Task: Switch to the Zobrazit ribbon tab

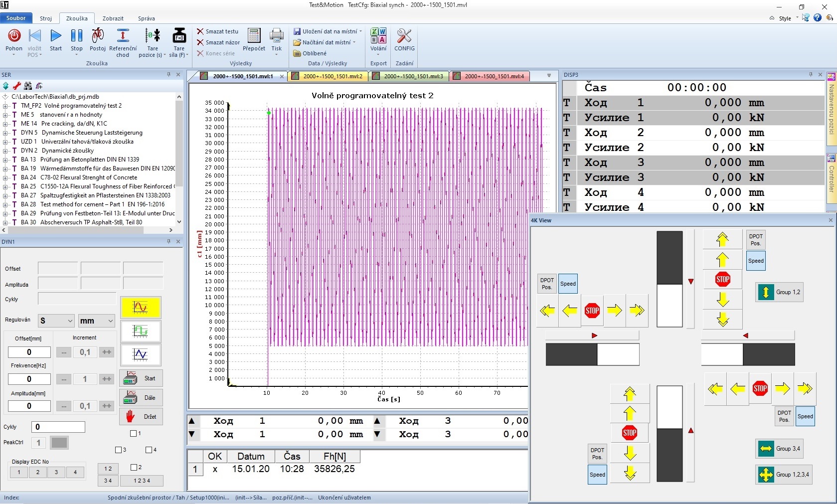Action: click(x=113, y=18)
